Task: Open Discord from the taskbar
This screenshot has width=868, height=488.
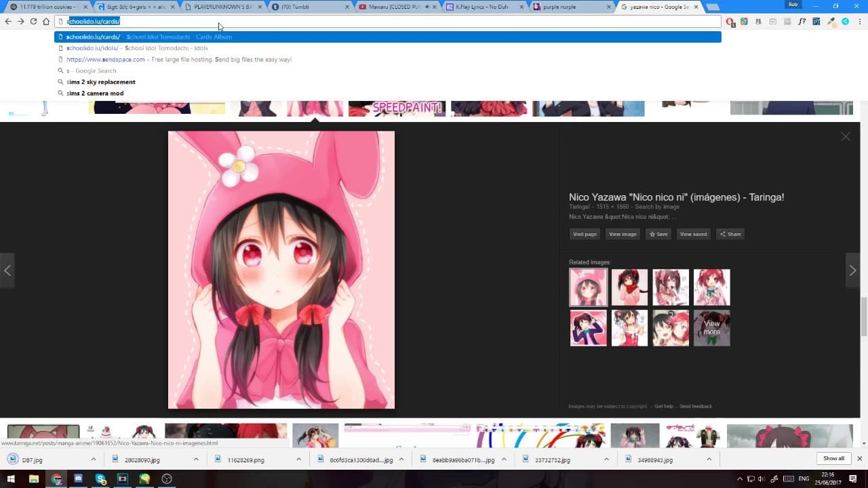Action: pyautogui.click(x=78, y=479)
